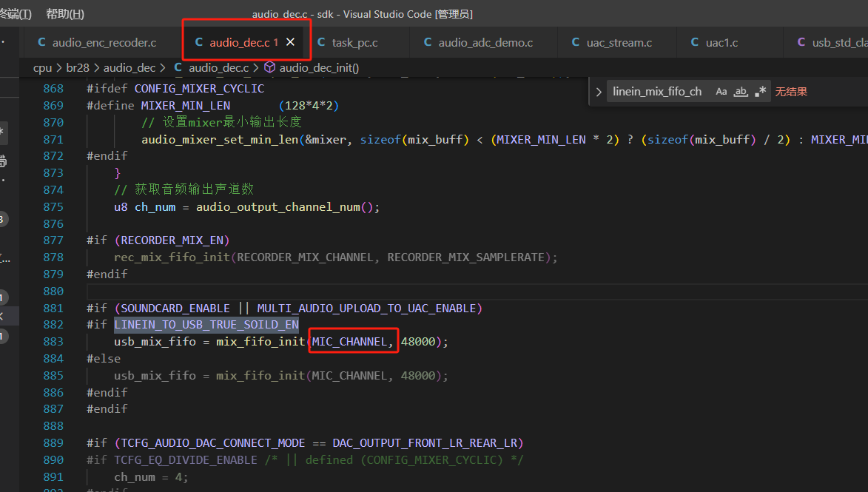Toggle Match Whole Word in find widget

pos(741,91)
